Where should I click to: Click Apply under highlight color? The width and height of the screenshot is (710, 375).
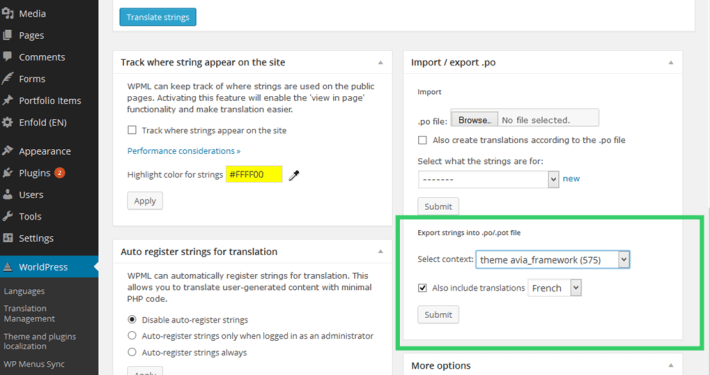(x=145, y=201)
